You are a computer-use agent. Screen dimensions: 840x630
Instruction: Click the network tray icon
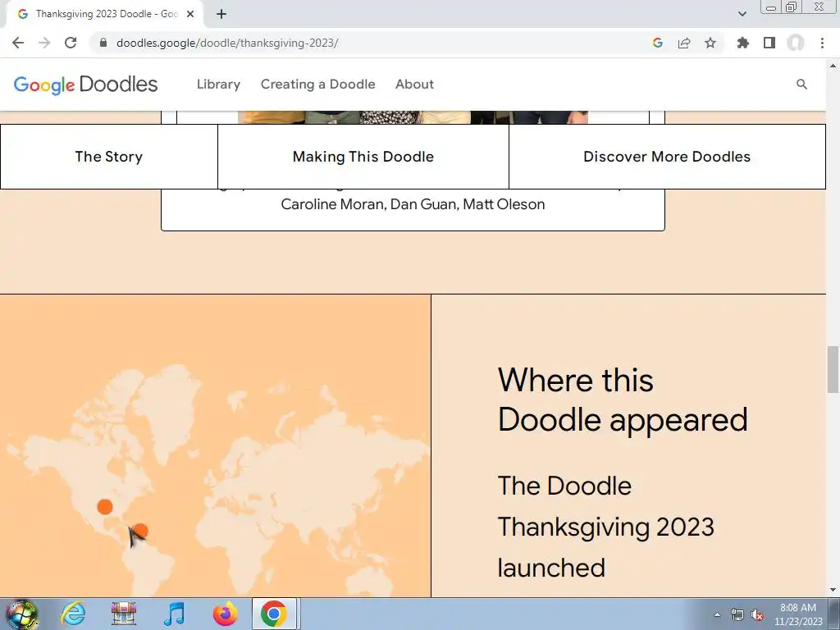(x=737, y=614)
